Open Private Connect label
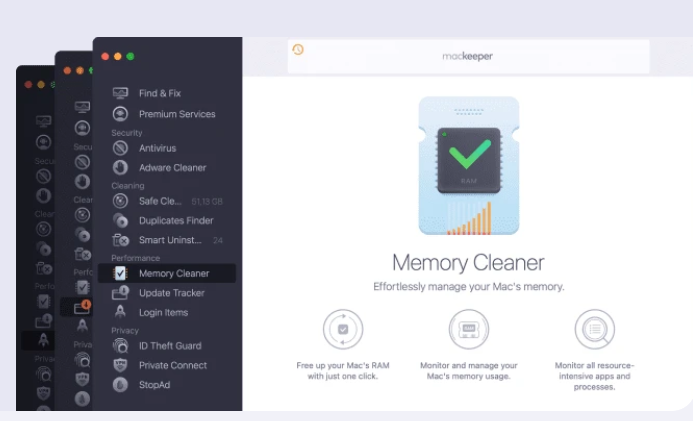This screenshot has height=421, width=693. [173, 365]
